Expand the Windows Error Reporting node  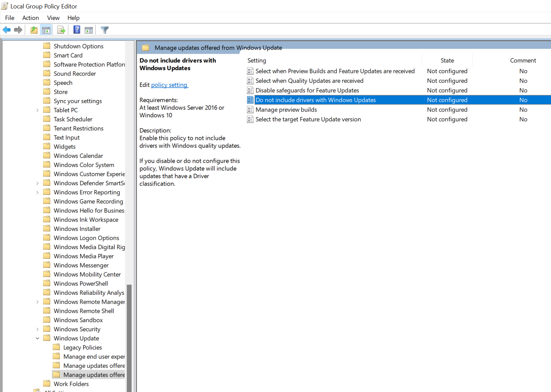click(38, 192)
